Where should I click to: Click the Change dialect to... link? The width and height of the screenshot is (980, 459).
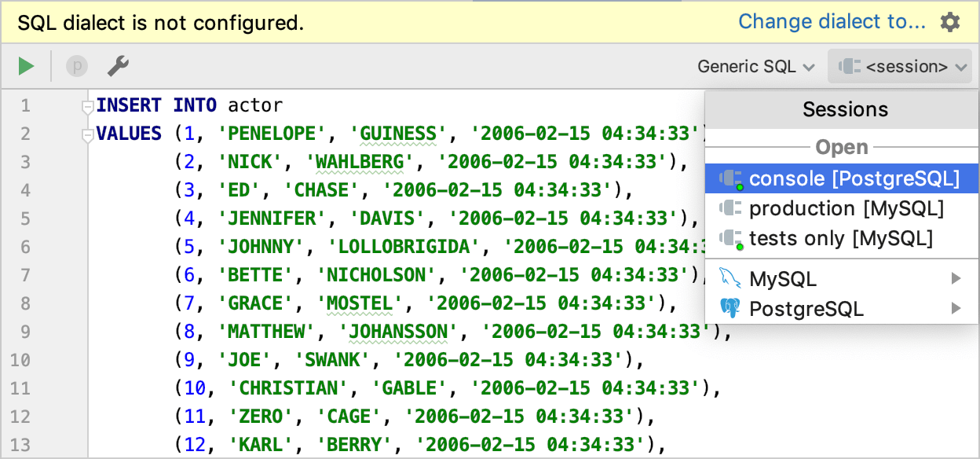pos(832,22)
